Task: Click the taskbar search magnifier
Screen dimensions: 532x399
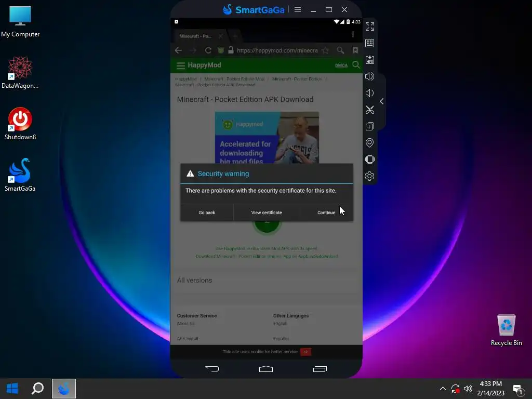Action: pyautogui.click(x=37, y=389)
